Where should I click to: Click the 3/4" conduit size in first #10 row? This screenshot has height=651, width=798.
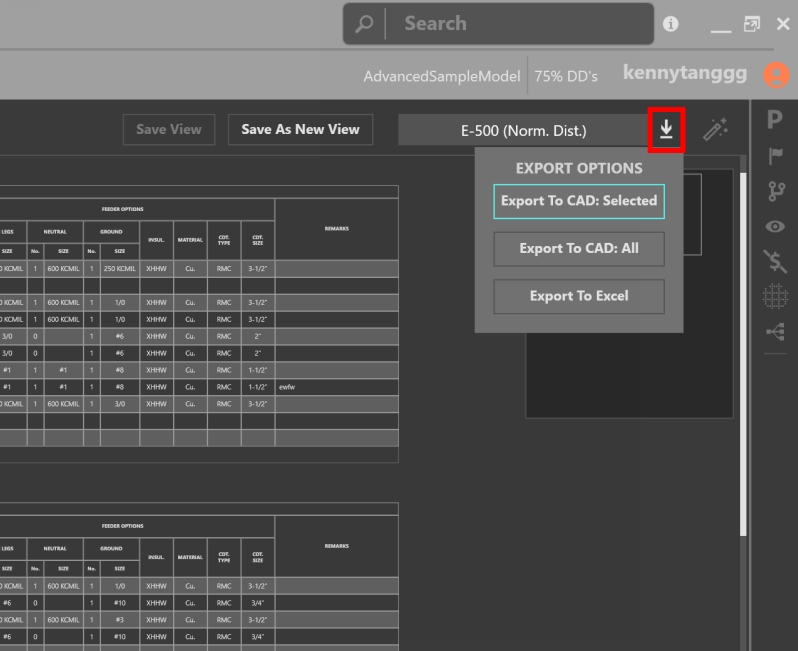click(x=258, y=603)
